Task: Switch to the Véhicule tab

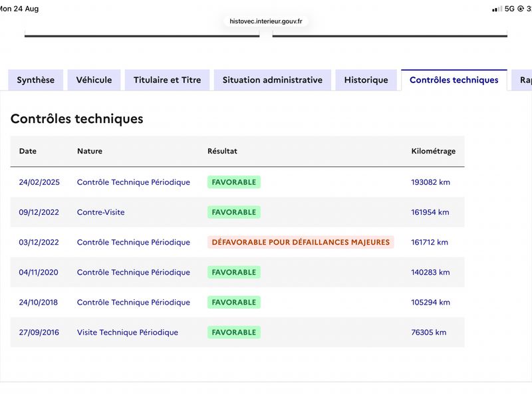Action: click(x=94, y=80)
